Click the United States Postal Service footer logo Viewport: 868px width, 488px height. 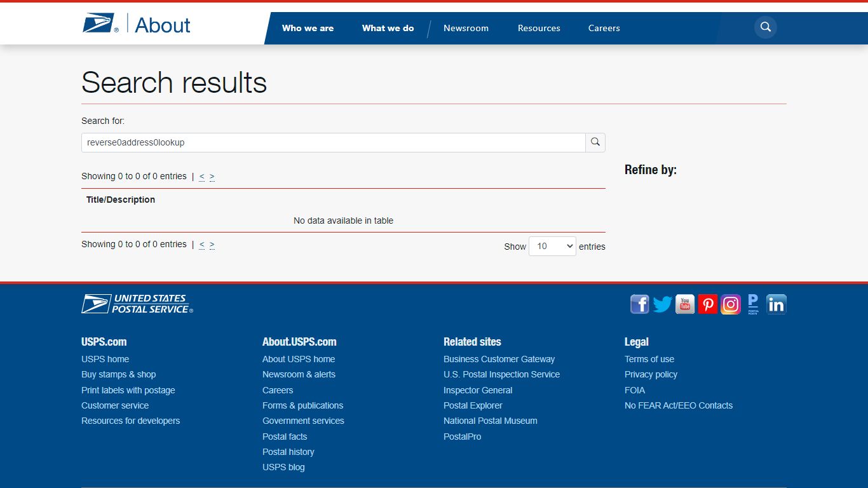click(x=137, y=304)
